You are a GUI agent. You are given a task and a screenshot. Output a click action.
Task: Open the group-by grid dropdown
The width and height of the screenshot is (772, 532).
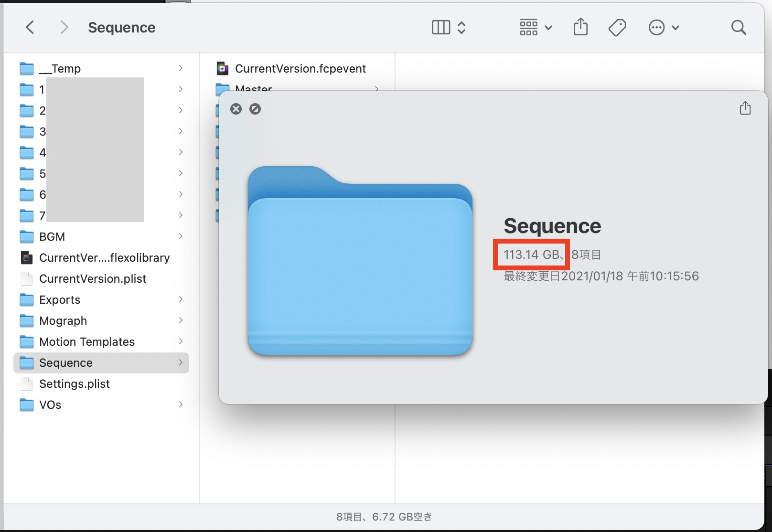[536, 28]
